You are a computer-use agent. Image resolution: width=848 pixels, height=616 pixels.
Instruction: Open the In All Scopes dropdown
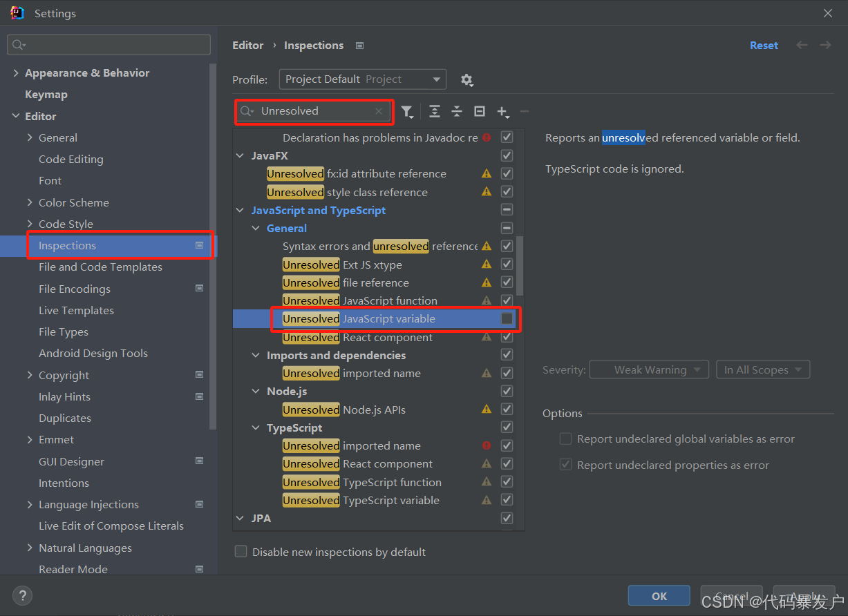click(763, 370)
